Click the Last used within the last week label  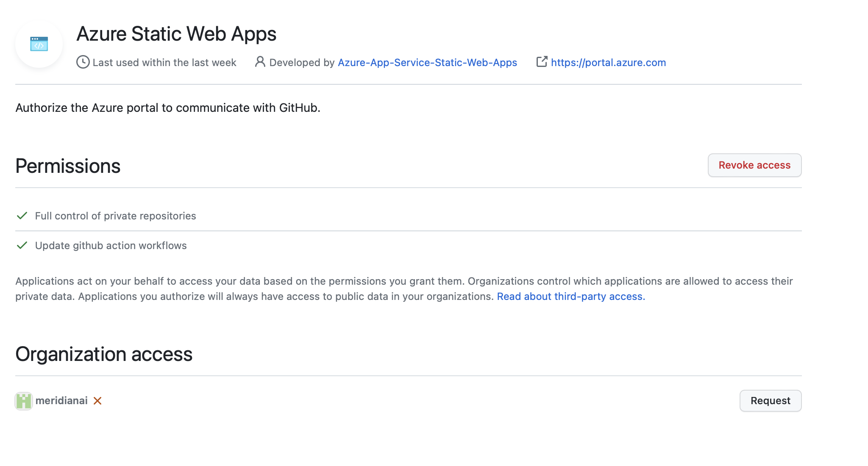click(x=164, y=62)
